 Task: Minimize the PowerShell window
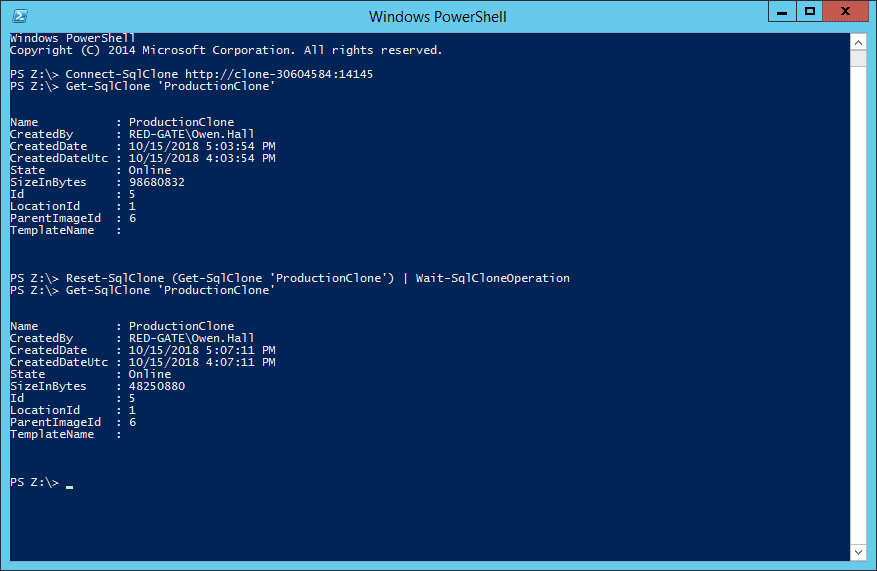(782, 11)
